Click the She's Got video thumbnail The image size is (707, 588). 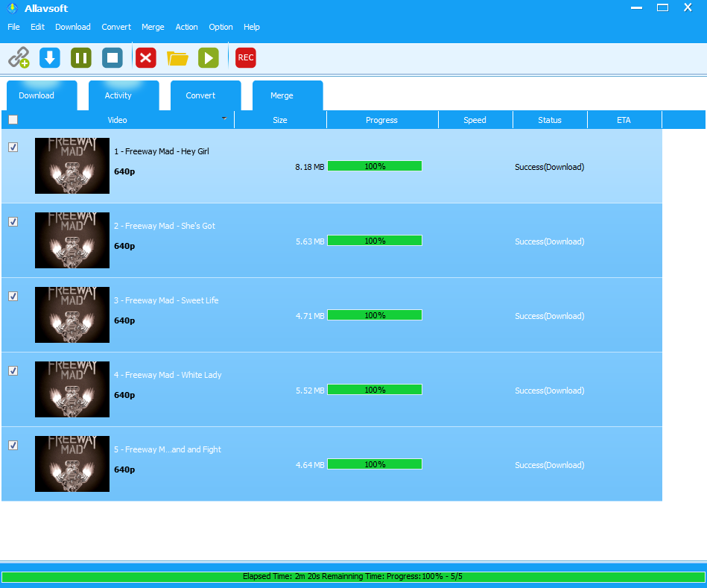point(72,240)
